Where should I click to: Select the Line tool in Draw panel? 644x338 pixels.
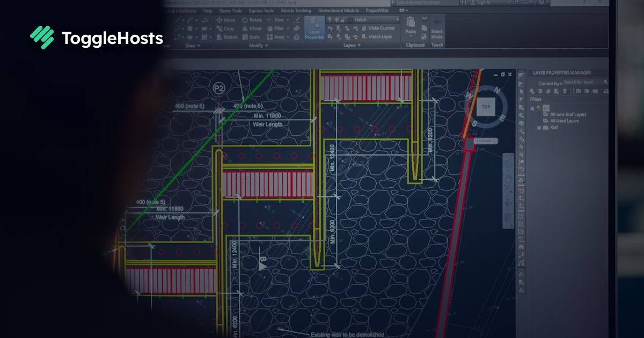pos(177,20)
